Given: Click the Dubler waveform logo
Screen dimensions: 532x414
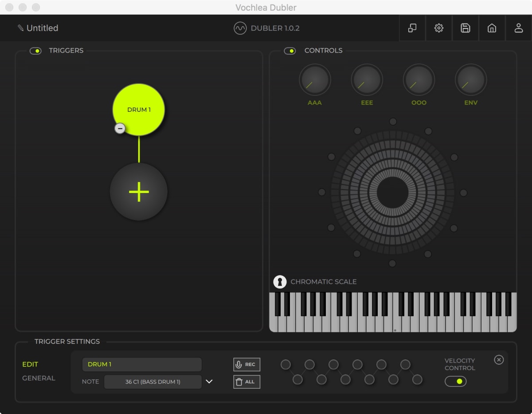Looking at the screenshot, I should pyautogui.click(x=240, y=28).
